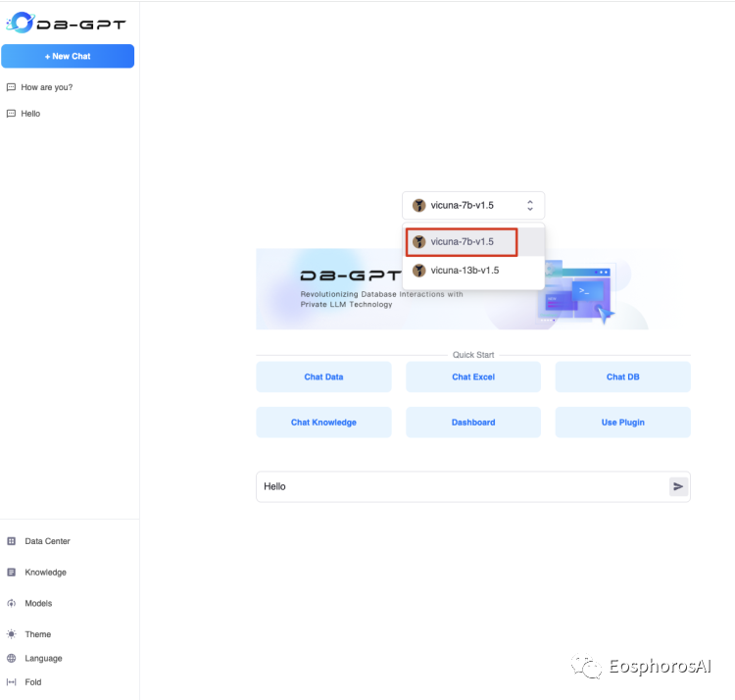The height and width of the screenshot is (700, 735).
Task: Choose the vicuna-13b-v1.5 option in the dropdown list
Action: tap(473, 271)
